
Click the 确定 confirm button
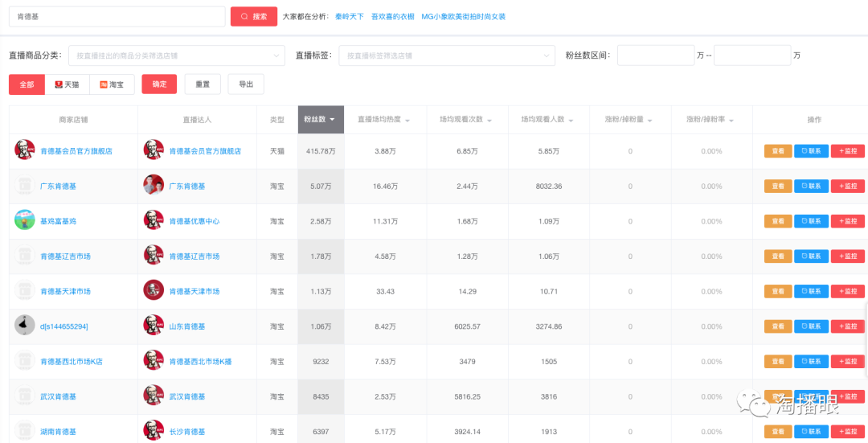click(159, 84)
